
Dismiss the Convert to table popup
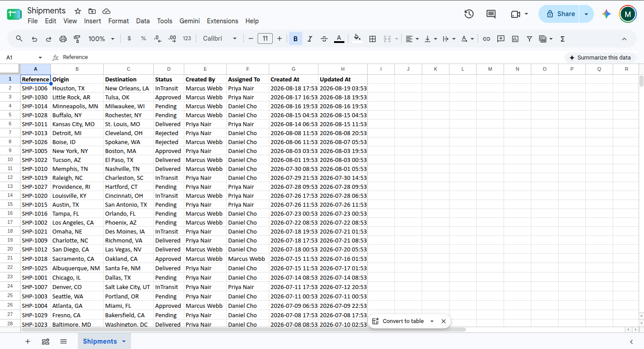click(x=444, y=321)
